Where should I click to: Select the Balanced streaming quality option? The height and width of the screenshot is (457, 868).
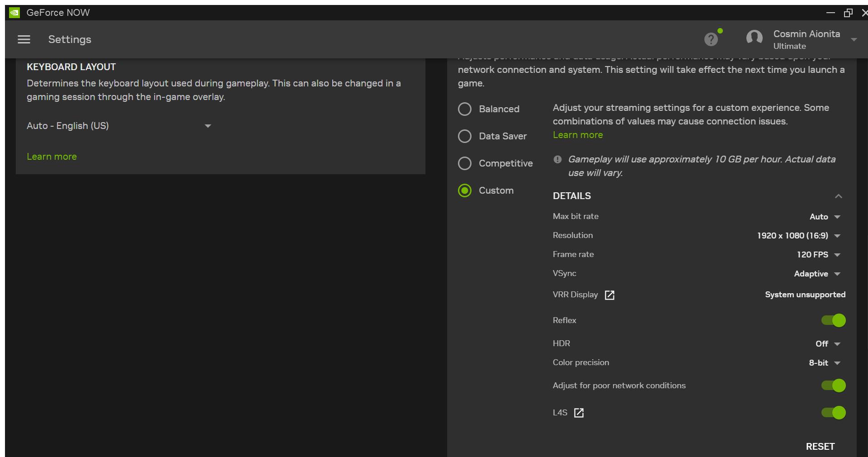[x=489, y=109]
